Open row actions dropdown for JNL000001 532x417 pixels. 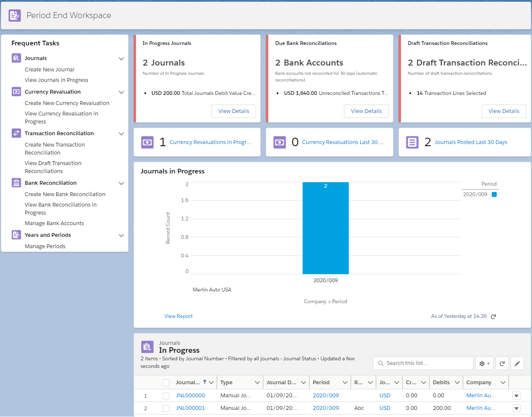(x=516, y=408)
